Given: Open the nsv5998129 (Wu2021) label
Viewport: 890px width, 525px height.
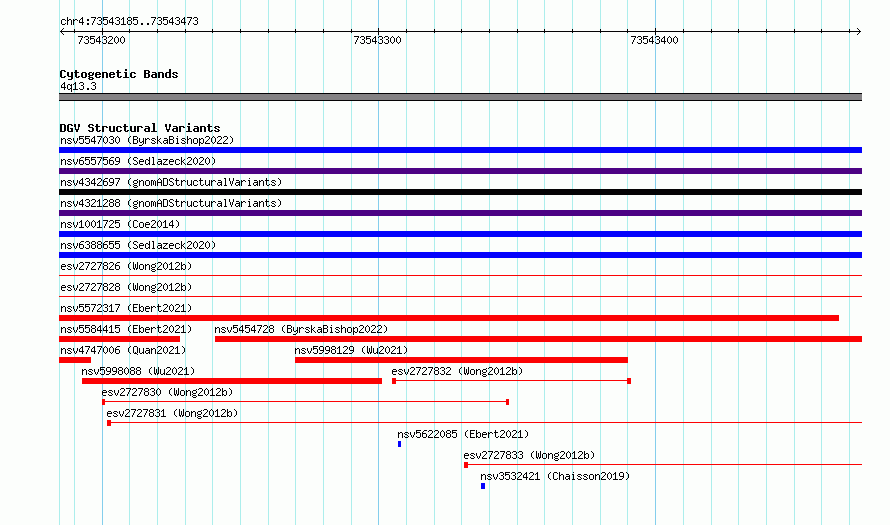Looking at the screenshot, I should pos(351,350).
